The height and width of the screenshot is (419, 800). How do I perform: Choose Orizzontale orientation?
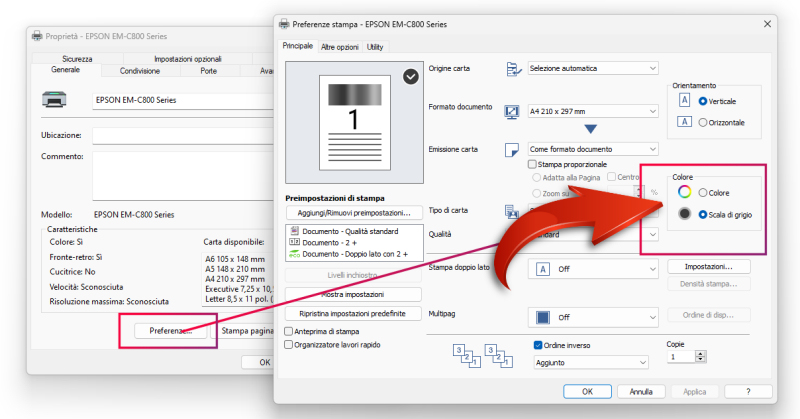pos(703,122)
